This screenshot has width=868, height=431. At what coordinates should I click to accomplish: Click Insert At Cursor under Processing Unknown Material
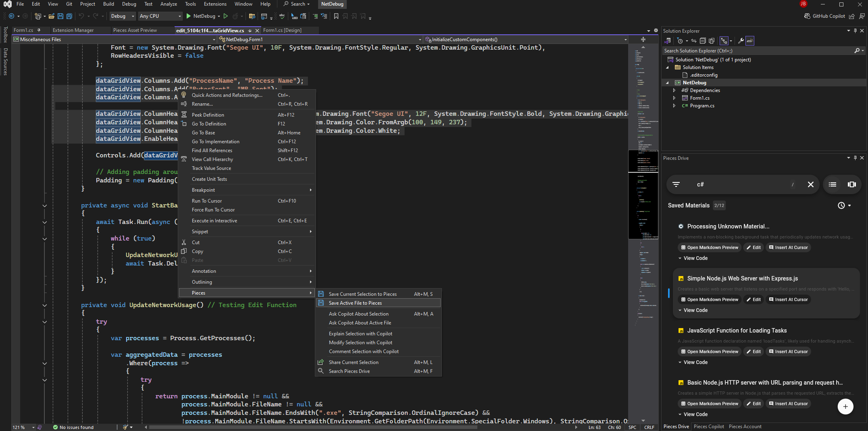[x=789, y=247]
